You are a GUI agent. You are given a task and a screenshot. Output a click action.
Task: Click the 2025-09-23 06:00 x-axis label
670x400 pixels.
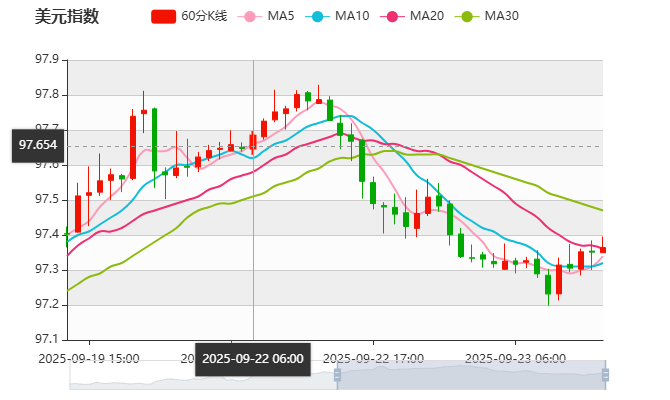click(x=517, y=358)
